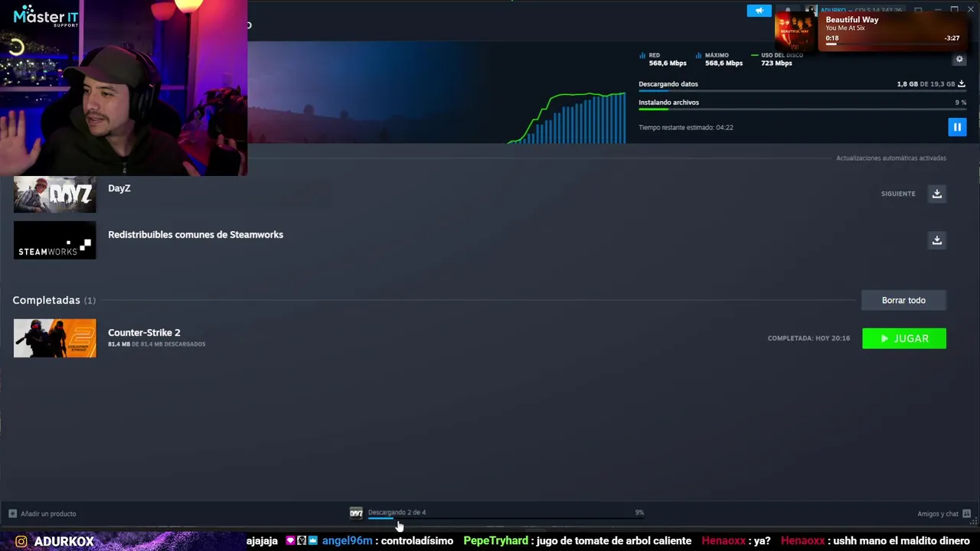Image resolution: width=980 pixels, height=551 pixels.
Task: Pause the current download
Action: 957,127
